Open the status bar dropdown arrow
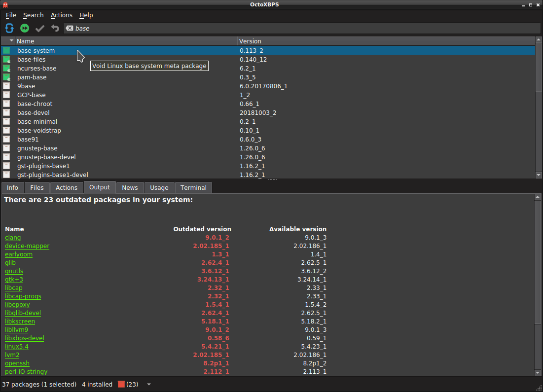The image size is (543, 392). pyautogui.click(x=149, y=384)
